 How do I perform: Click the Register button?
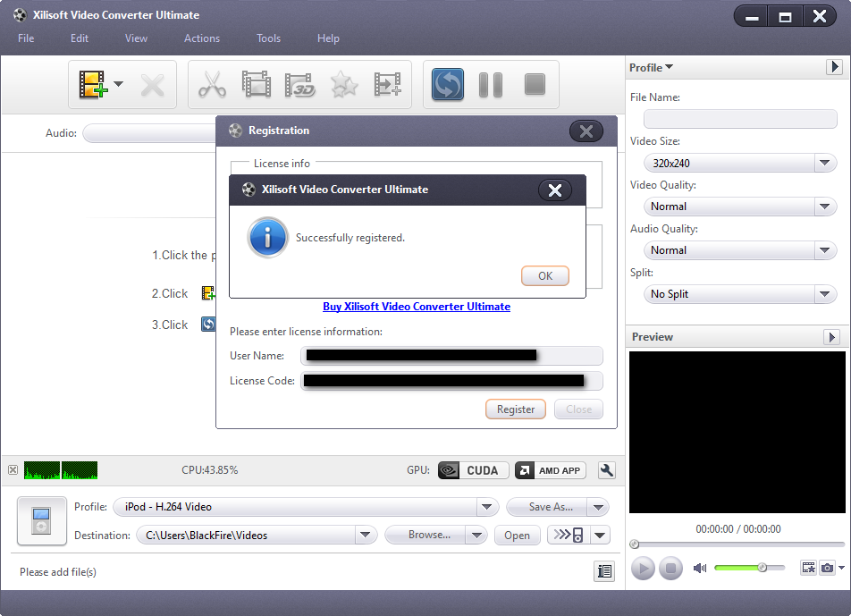[516, 409]
